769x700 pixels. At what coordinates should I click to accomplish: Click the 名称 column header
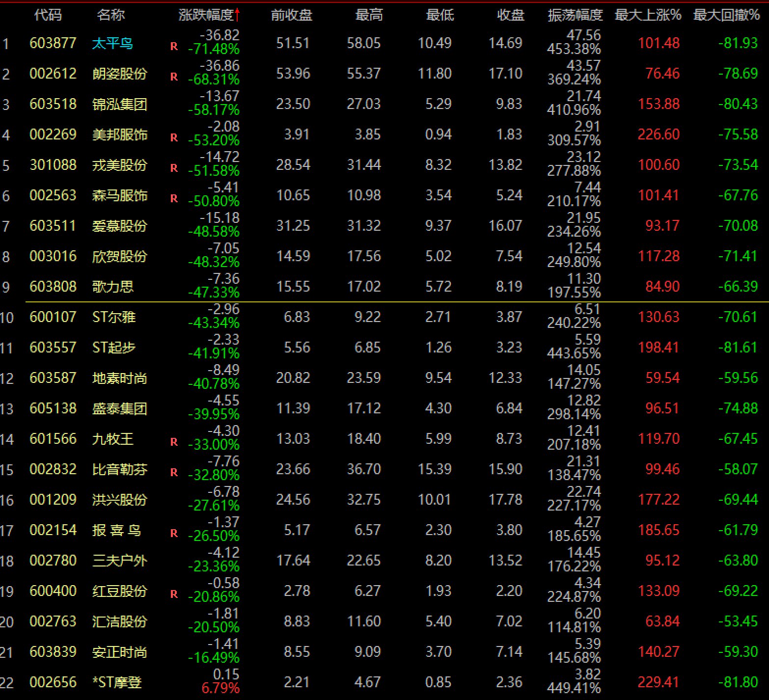(110, 15)
